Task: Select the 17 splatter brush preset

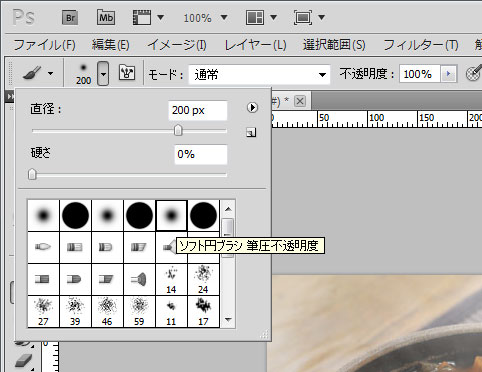Action: [203, 312]
